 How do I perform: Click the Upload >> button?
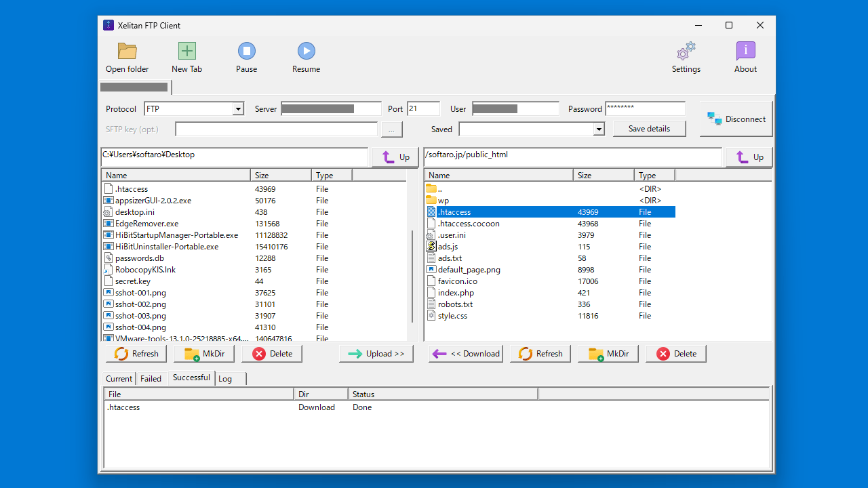click(x=376, y=354)
